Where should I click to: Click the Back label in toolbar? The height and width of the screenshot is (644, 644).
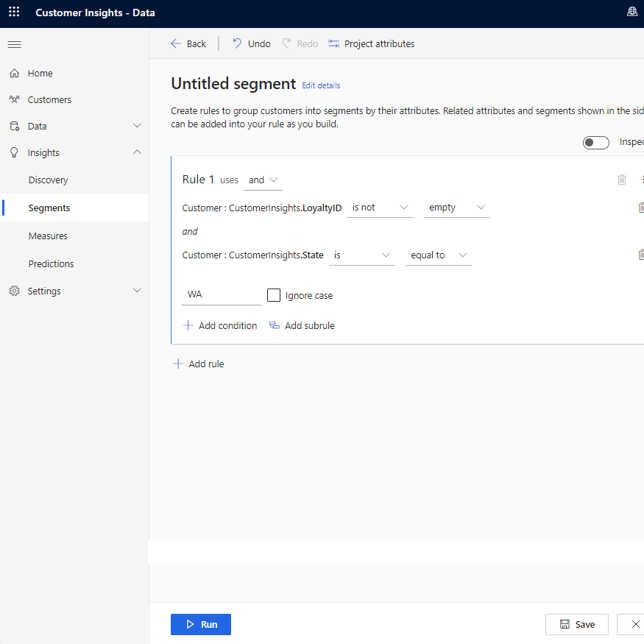(x=197, y=43)
